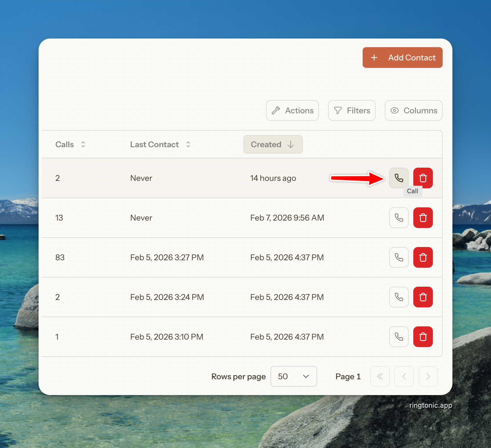Toggle the Created column sort direction
Viewport: 491px width, 448px height.
[273, 144]
